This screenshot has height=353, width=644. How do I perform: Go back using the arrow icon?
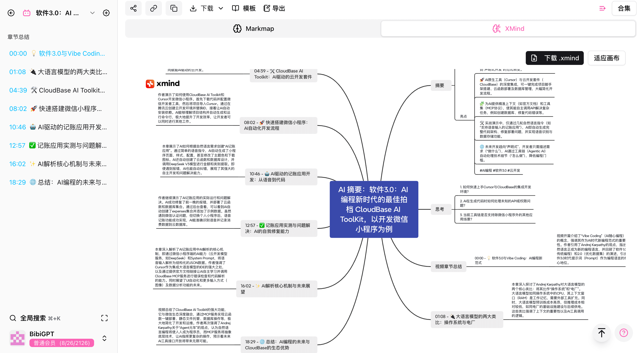pyautogui.click(x=11, y=13)
